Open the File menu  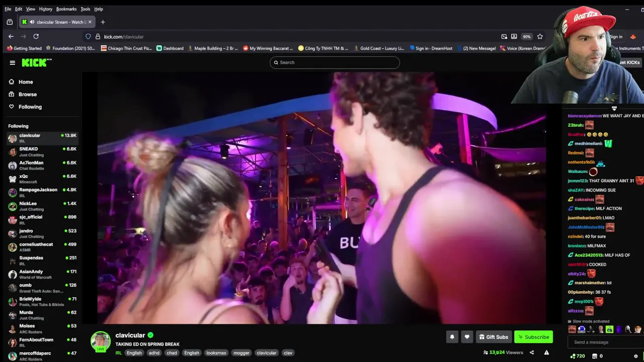pyautogui.click(x=8, y=9)
